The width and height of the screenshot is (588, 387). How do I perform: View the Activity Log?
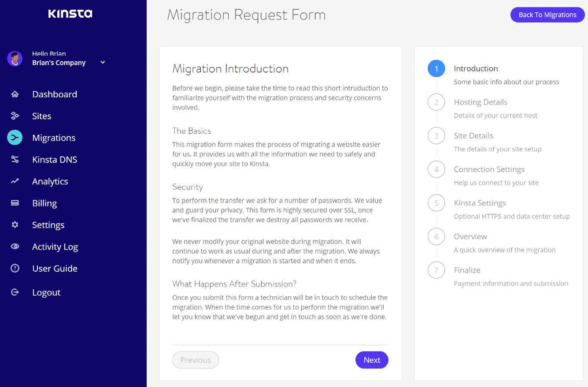(55, 247)
